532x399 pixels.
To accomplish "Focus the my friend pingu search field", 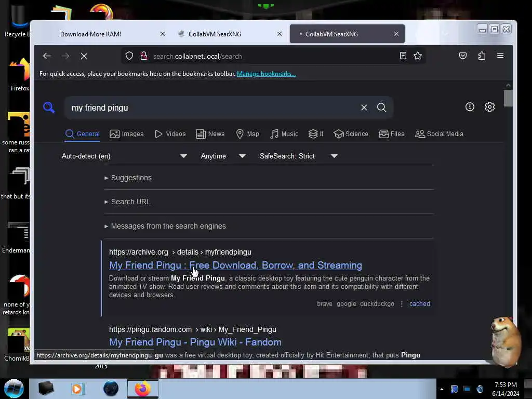I will click(x=212, y=108).
